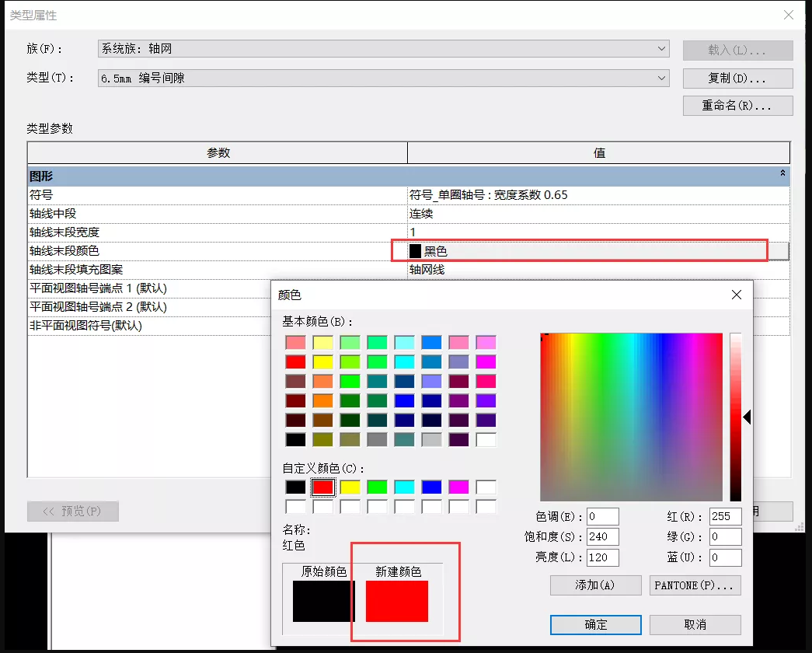Pick the black basic color swatch

[x=296, y=439]
